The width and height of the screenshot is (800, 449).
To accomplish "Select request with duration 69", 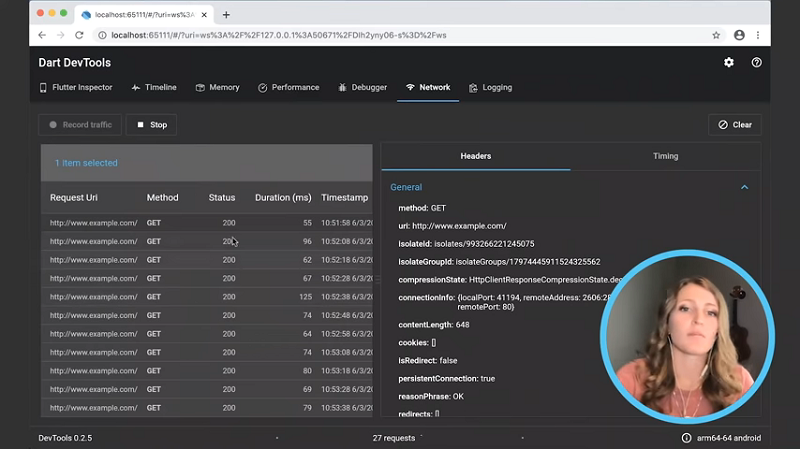I will (207, 389).
